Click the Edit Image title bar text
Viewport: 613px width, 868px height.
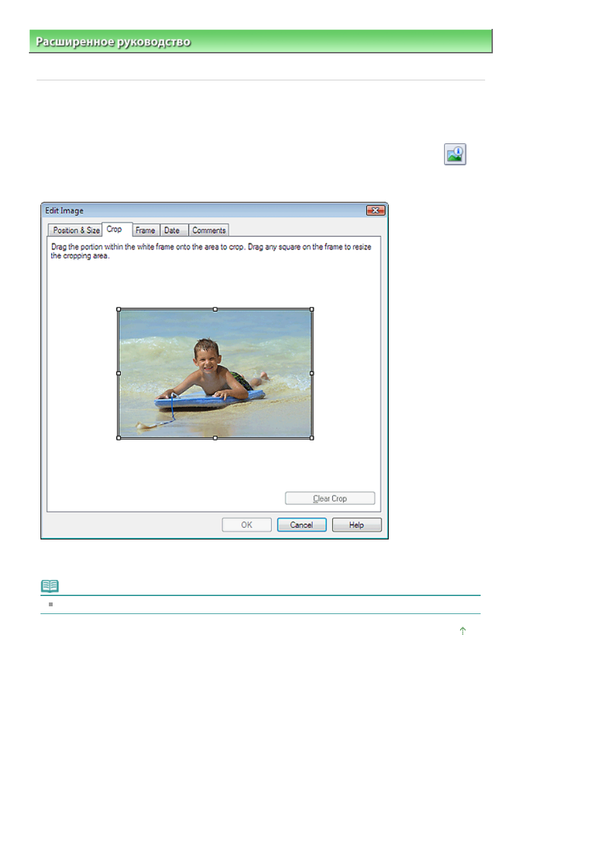(x=64, y=210)
